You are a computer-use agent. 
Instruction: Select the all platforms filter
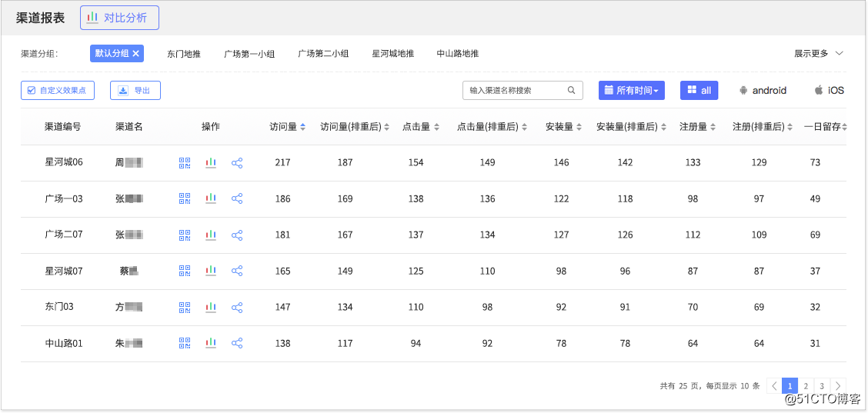pyautogui.click(x=699, y=90)
